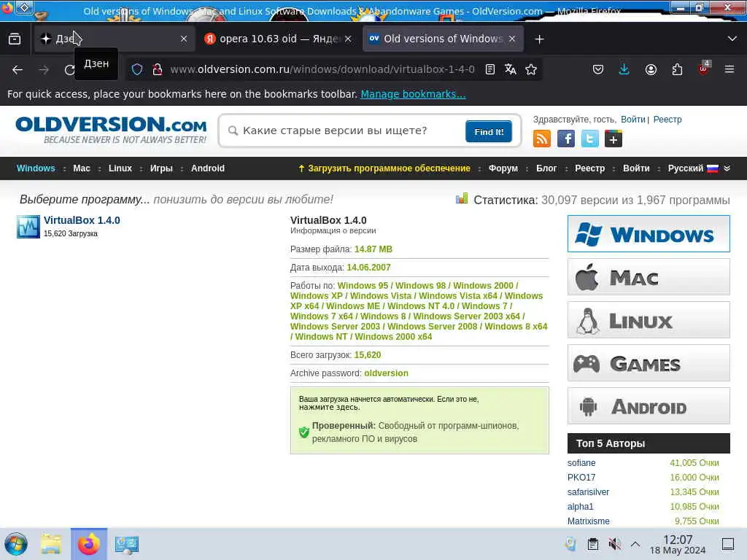
Task: Click the uBlock extension icon with badge
Action: point(704,69)
